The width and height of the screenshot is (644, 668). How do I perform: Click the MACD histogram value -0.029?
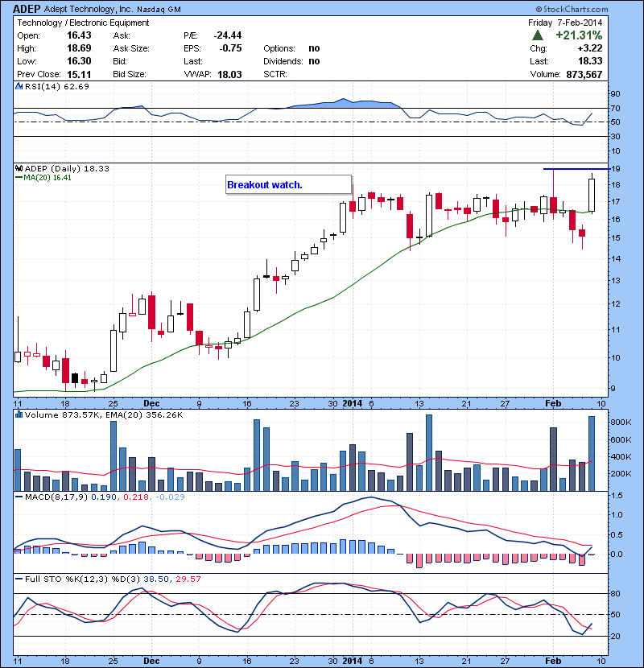[x=170, y=497]
